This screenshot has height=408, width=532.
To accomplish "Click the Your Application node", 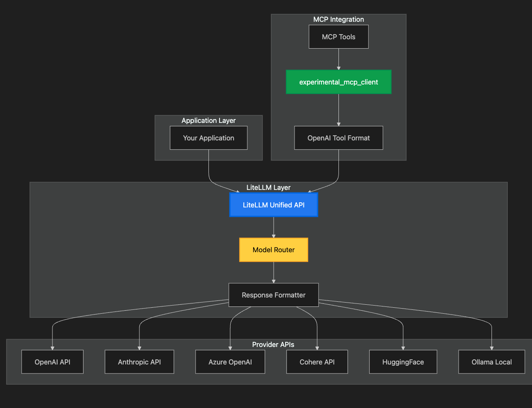I will [208, 138].
